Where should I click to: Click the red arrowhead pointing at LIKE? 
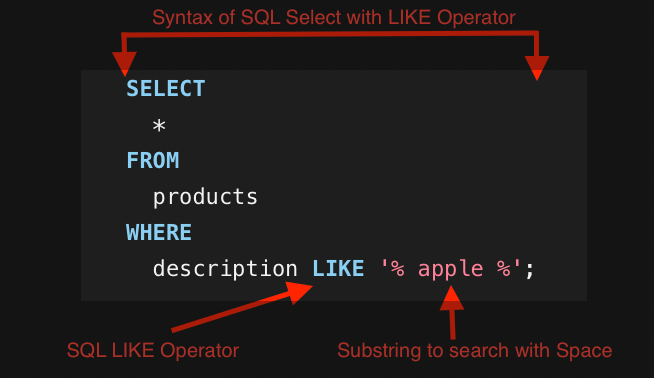299,292
